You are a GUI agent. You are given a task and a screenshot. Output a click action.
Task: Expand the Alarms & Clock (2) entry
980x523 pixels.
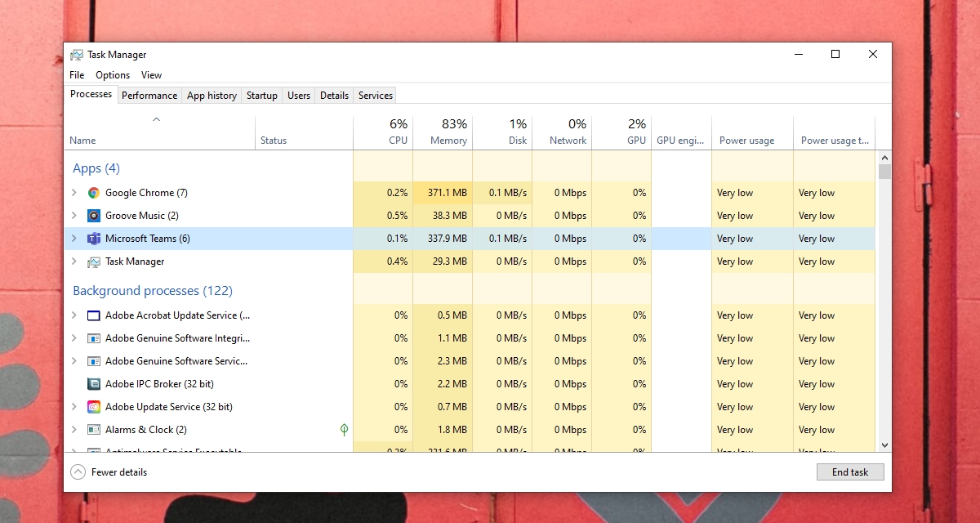click(x=74, y=430)
